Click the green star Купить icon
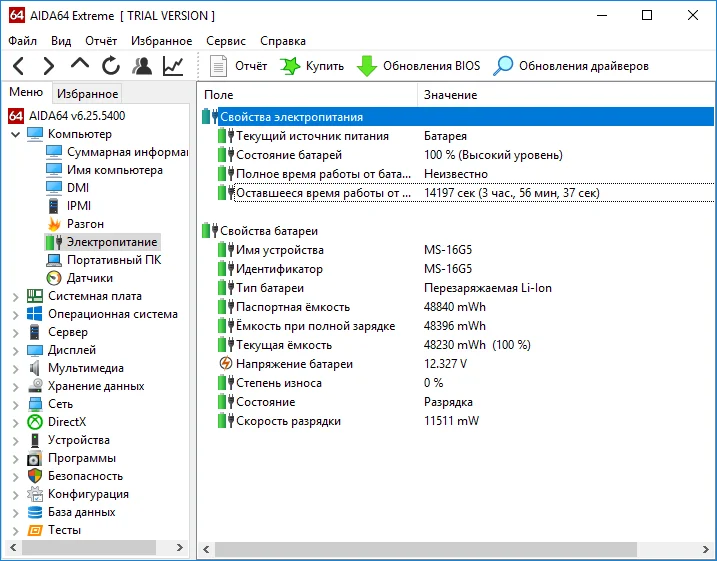 point(289,66)
